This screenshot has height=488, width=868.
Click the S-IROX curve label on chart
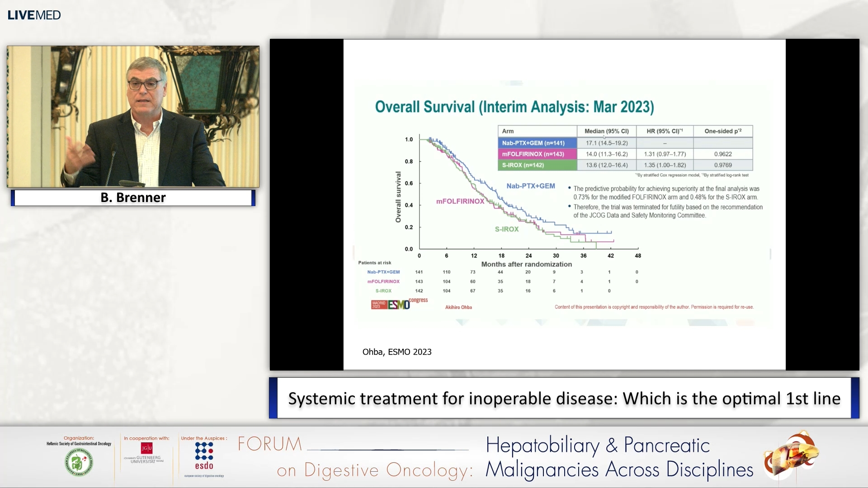tap(507, 229)
